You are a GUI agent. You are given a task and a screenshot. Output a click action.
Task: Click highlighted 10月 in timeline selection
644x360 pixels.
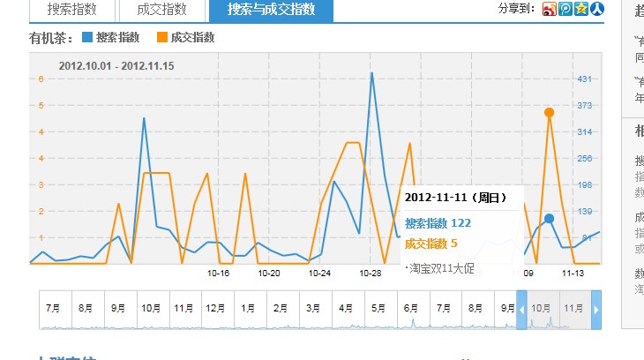click(x=541, y=308)
